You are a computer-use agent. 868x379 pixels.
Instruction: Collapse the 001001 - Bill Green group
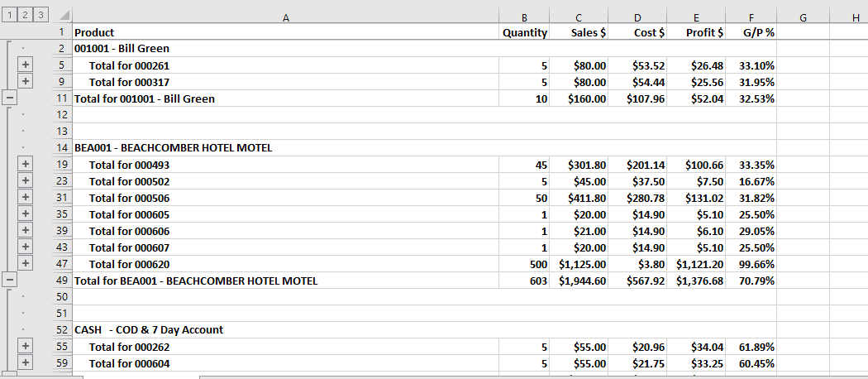pos(9,98)
